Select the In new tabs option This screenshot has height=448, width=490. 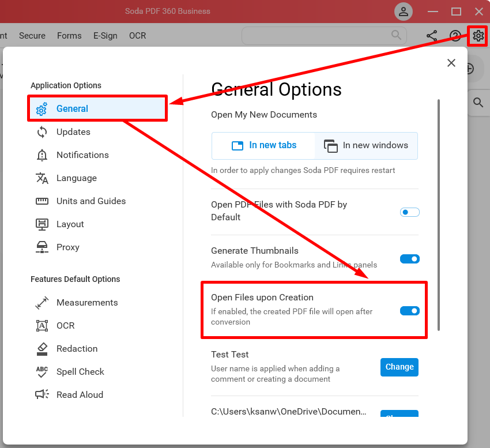pos(263,145)
